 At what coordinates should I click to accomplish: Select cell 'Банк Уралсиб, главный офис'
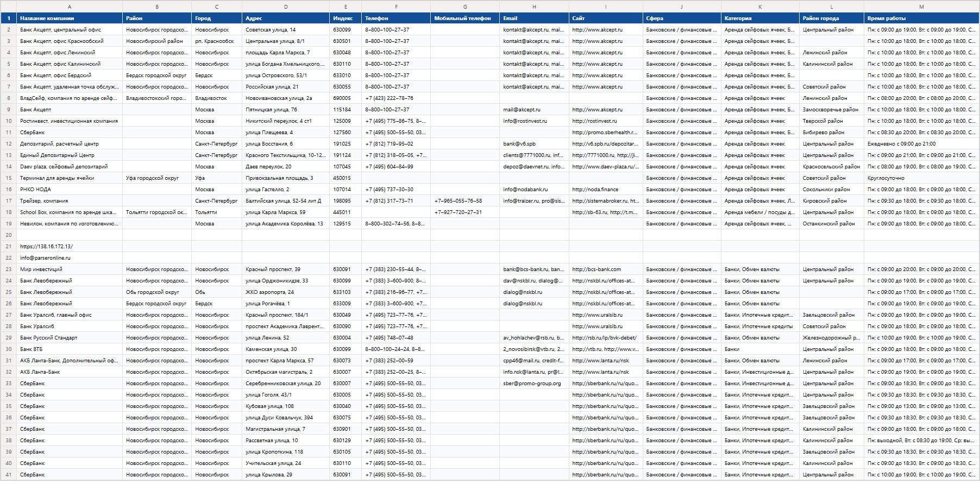coord(70,315)
